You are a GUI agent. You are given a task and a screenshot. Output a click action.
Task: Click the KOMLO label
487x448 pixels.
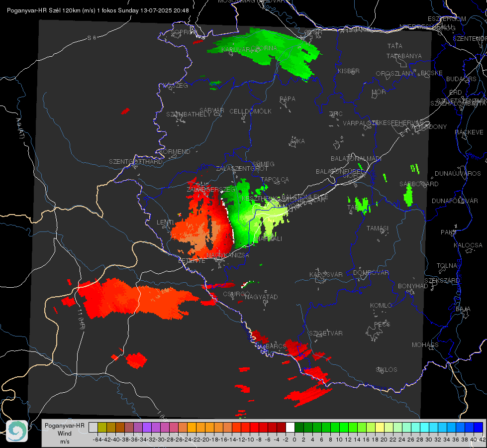pyautogui.click(x=381, y=306)
